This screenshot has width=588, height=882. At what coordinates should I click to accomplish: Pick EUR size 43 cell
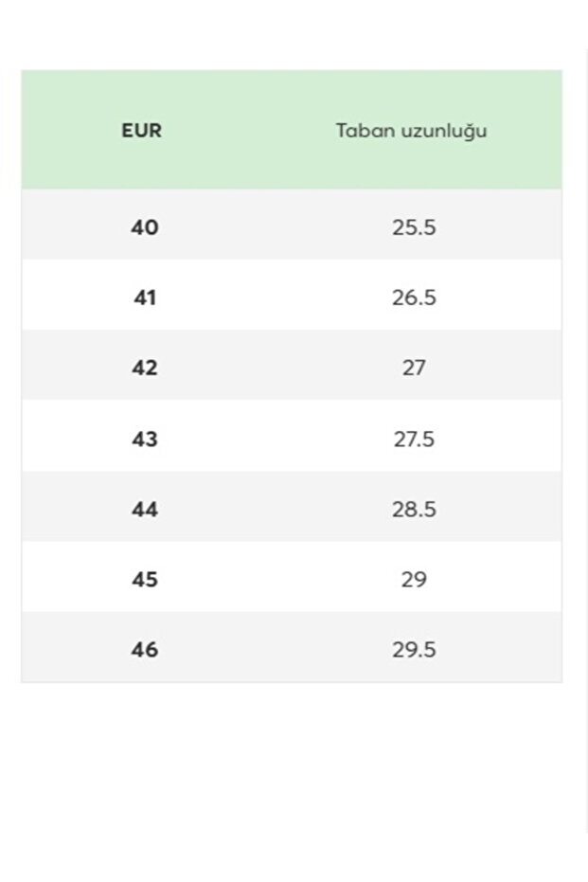145,439
